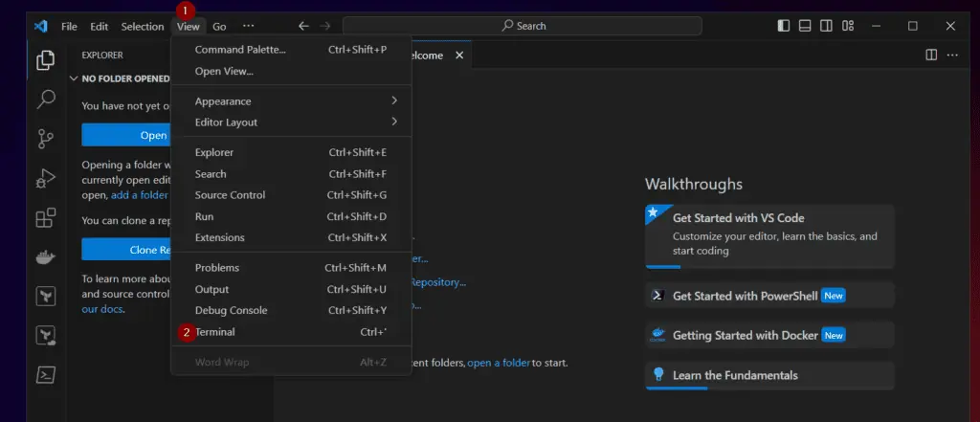Expand the overflow menu ellipsis in menu bar
Screen dimensions: 980x422
249,26
